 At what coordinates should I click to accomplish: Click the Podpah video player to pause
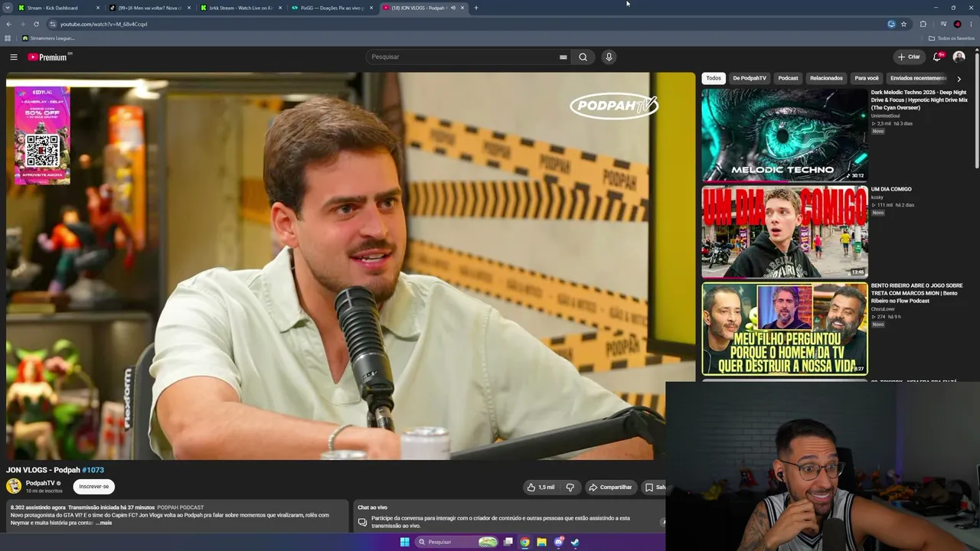click(351, 266)
